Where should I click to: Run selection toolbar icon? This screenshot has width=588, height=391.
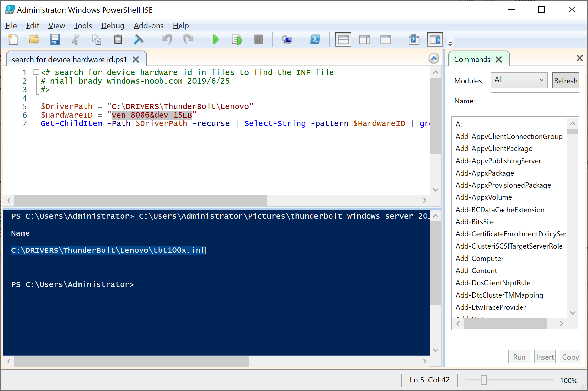pyautogui.click(x=237, y=40)
